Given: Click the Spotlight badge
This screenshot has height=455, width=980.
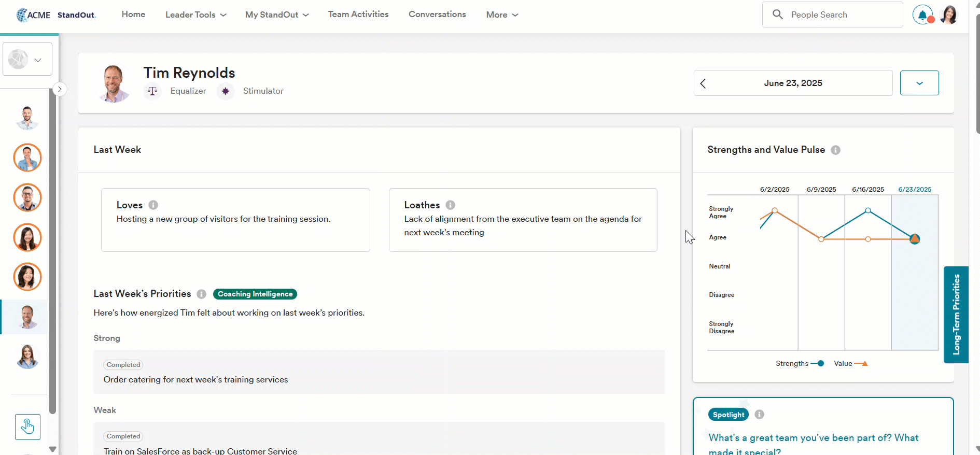Looking at the screenshot, I should pyautogui.click(x=729, y=415).
